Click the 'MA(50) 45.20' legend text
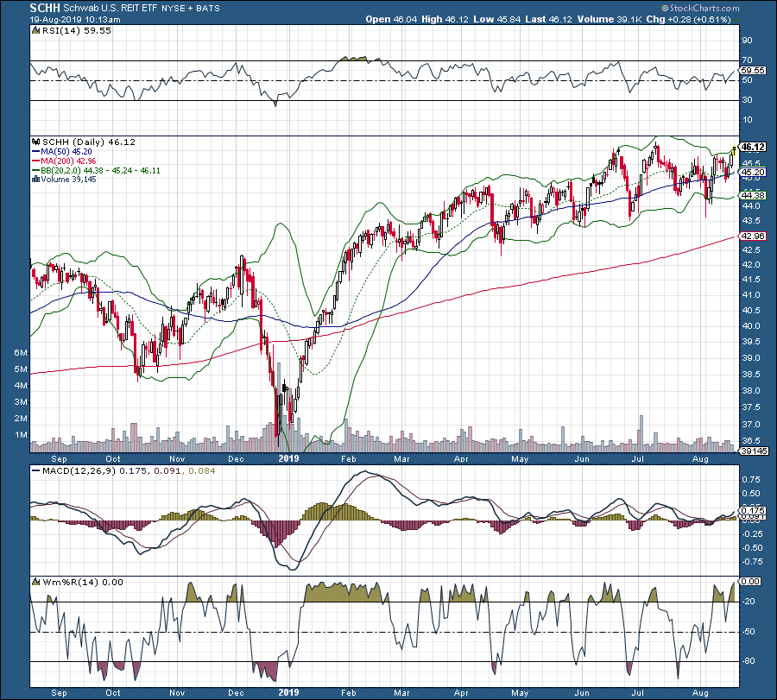The width and height of the screenshot is (777, 700). coord(66,152)
